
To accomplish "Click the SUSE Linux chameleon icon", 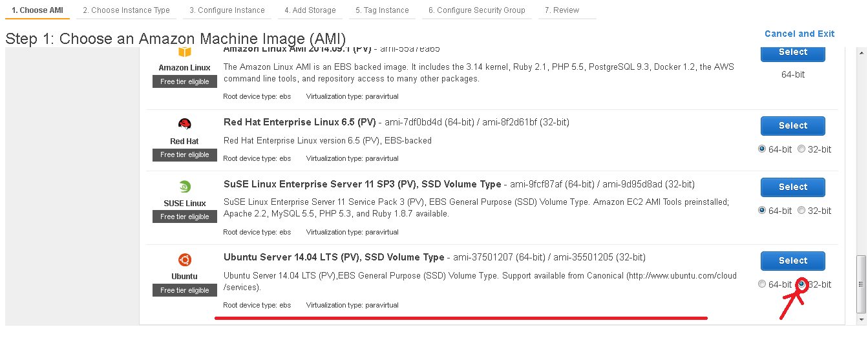I will click(x=185, y=187).
